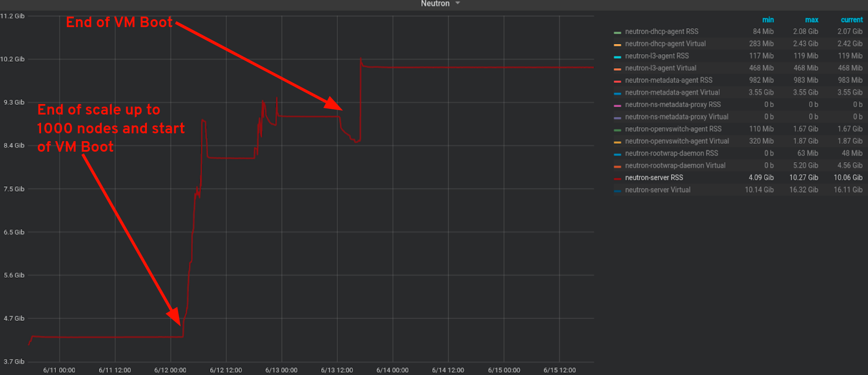Image resolution: width=868 pixels, height=375 pixels.
Task: Open color picker for neutron-server RSS swatch
Action: point(617,179)
